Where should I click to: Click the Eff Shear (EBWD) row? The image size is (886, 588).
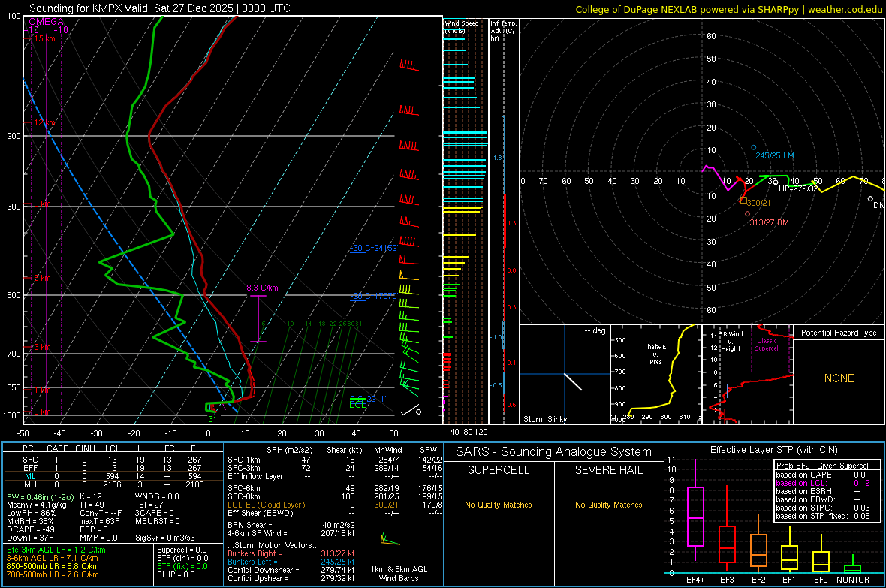click(335, 513)
